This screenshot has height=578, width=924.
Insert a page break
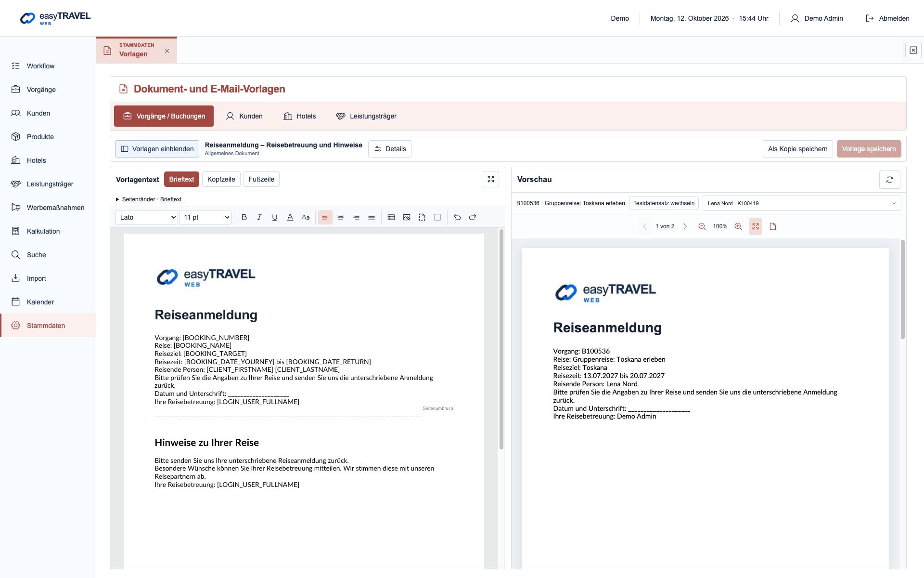click(x=422, y=217)
